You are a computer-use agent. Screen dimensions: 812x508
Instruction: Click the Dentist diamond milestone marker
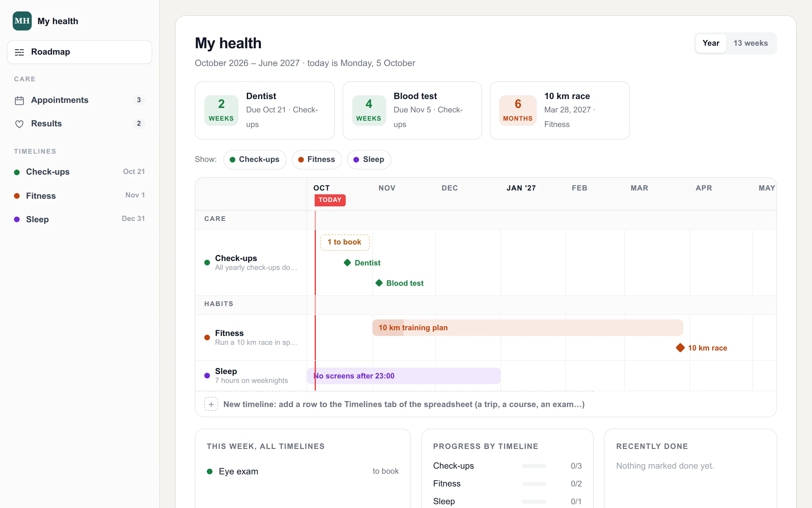pyautogui.click(x=347, y=263)
